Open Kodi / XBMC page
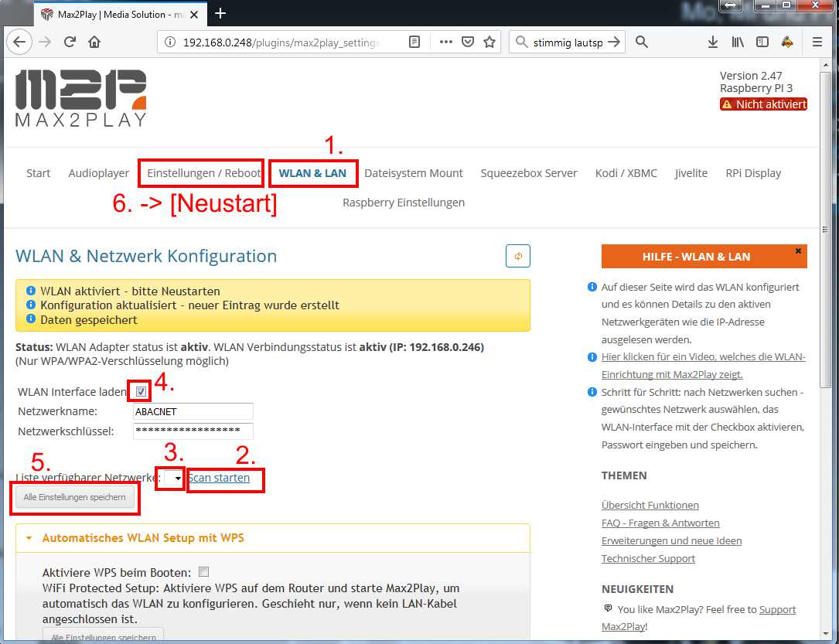Image resolution: width=839 pixels, height=644 pixels. coord(626,173)
